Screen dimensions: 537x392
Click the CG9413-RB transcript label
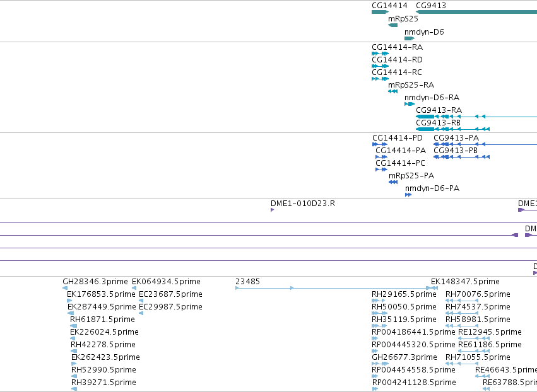[x=439, y=123]
